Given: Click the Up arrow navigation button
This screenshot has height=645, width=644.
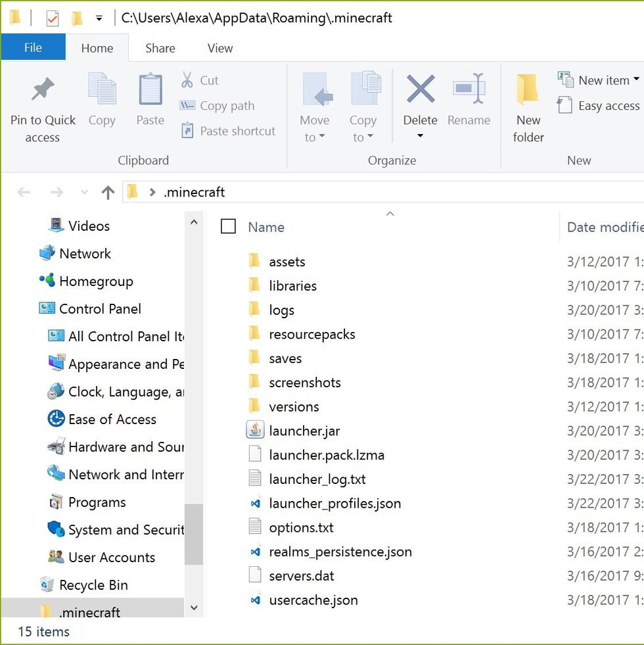Looking at the screenshot, I should click(108, 192).
